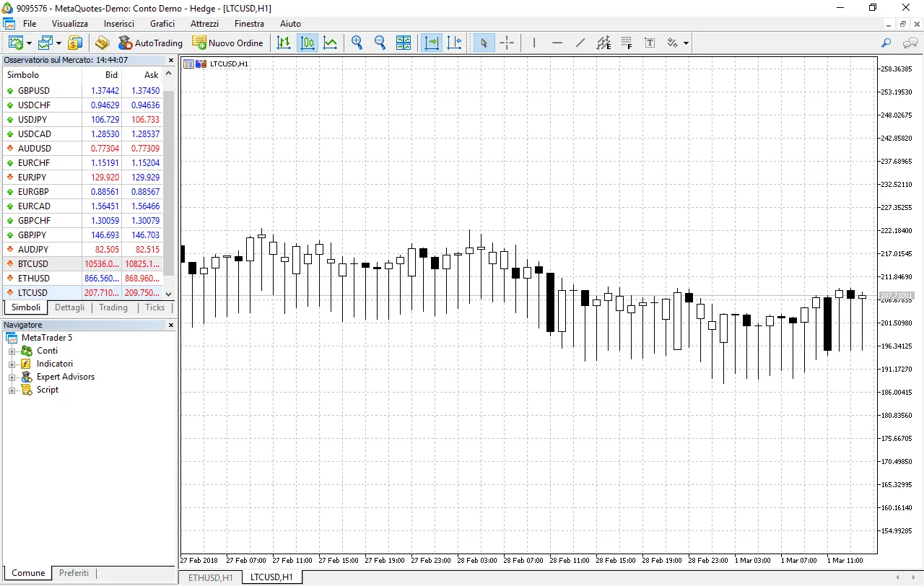Select the LTCUSD,H1 chart tab
The height and width of the screenshot is (586, 924).
[271, 577]
